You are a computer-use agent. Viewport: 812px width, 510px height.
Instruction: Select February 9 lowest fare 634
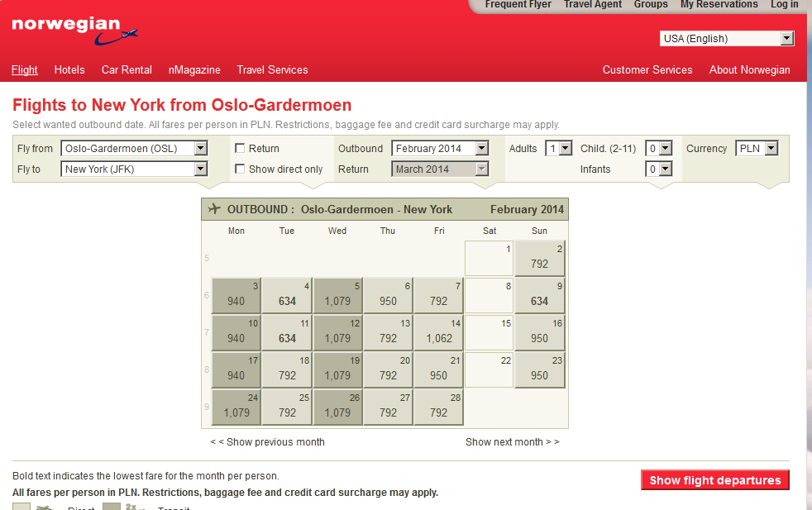[x=540, y=295]
